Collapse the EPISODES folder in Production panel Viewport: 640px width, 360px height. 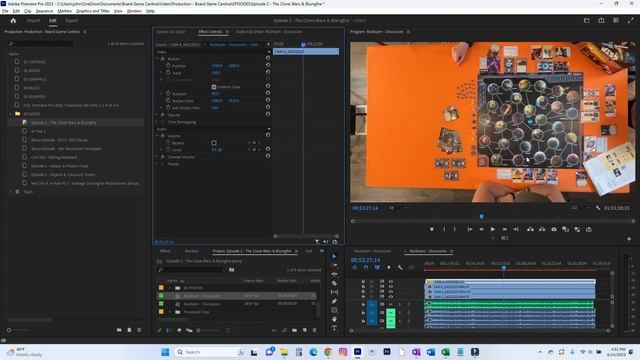11,114
